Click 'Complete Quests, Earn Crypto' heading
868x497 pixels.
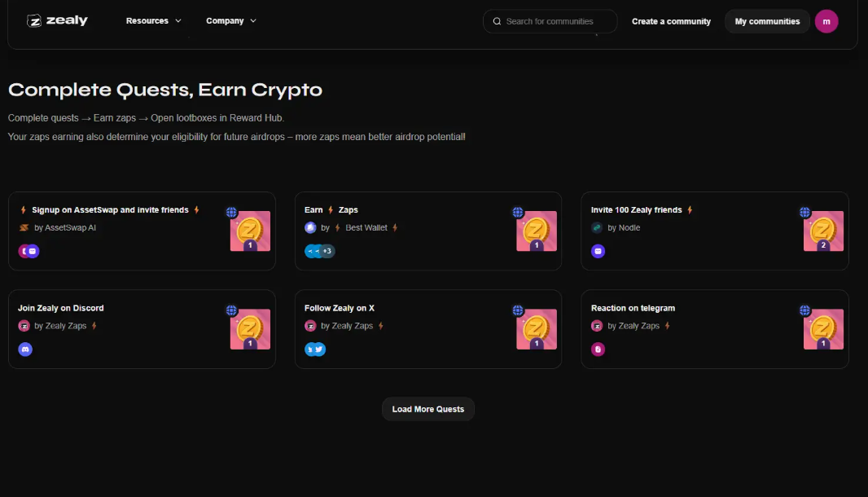[165, 90]
